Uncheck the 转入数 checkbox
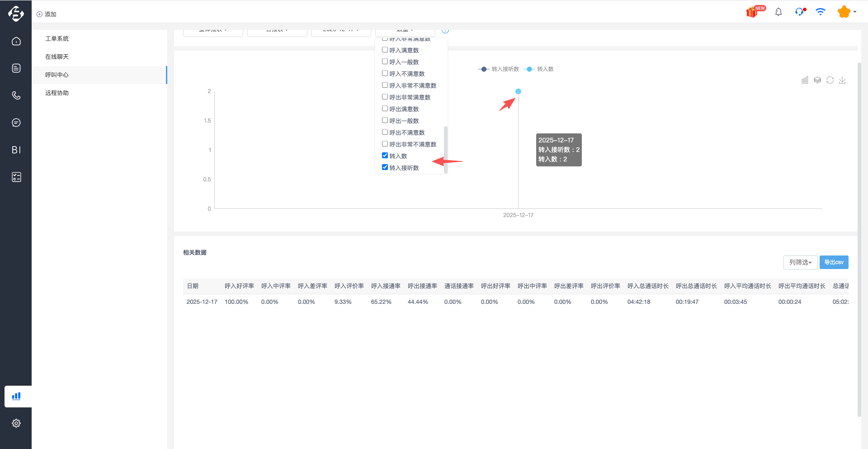Image resolution: width=868 pixels, height=449 pixels. point(385,156)
